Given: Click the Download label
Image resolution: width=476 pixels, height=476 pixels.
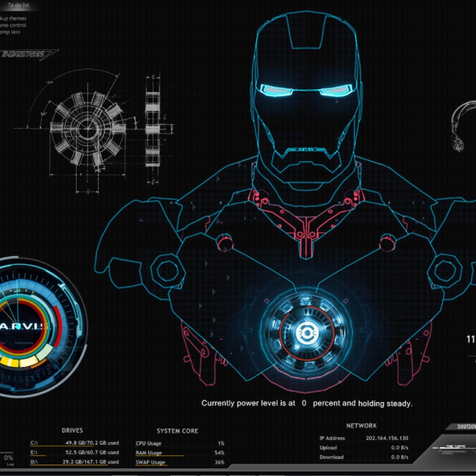Looking at the screenshot, I should point(331,457).
